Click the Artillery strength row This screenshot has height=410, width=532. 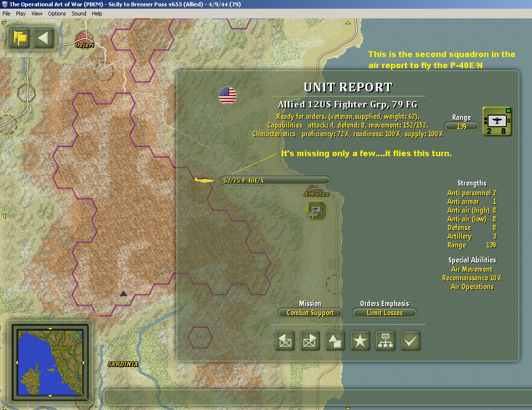(472, 236)
